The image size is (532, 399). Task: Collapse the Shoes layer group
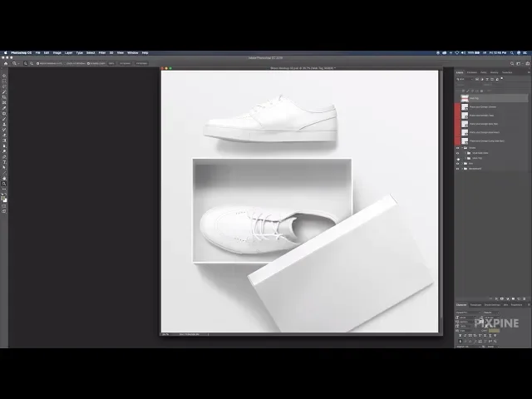coord(464,147)
